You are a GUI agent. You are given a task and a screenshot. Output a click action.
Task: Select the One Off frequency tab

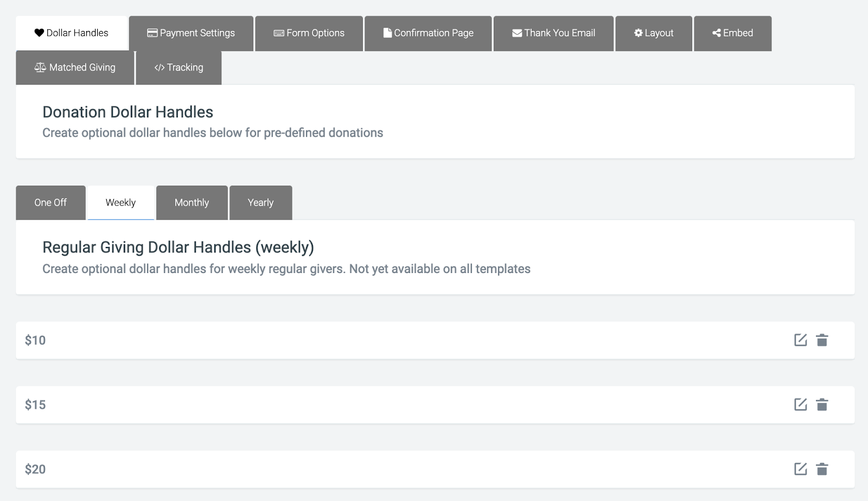pyautogui.click(x=50, y=202)
